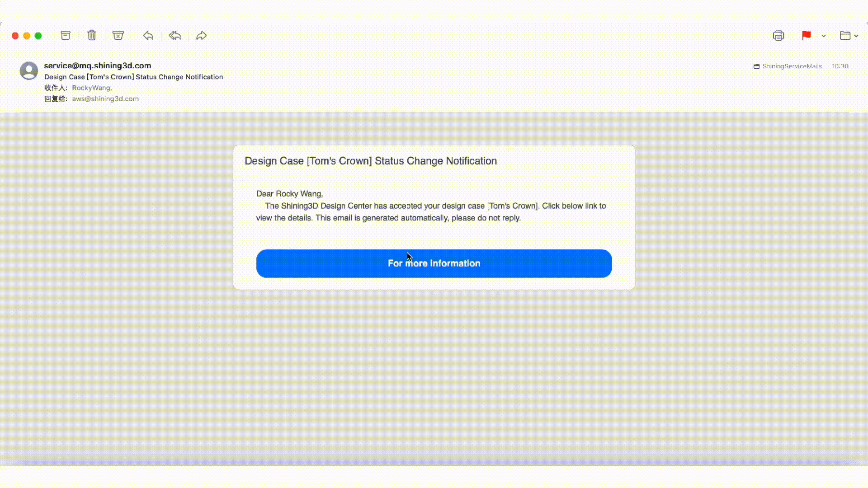Screen dimensions: 868x488
Task: Click reply-to address aws@shining3d.com
Action: (x=105, y=99)
